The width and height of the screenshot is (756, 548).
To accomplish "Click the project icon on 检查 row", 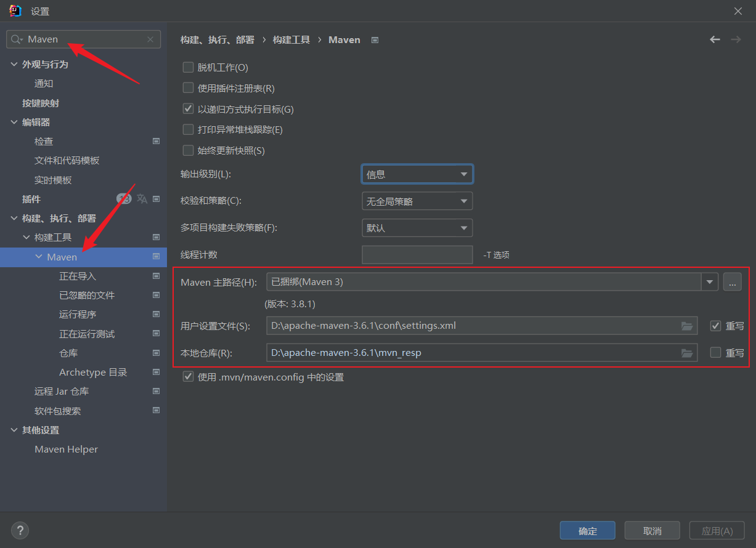I will pos(156,141).
